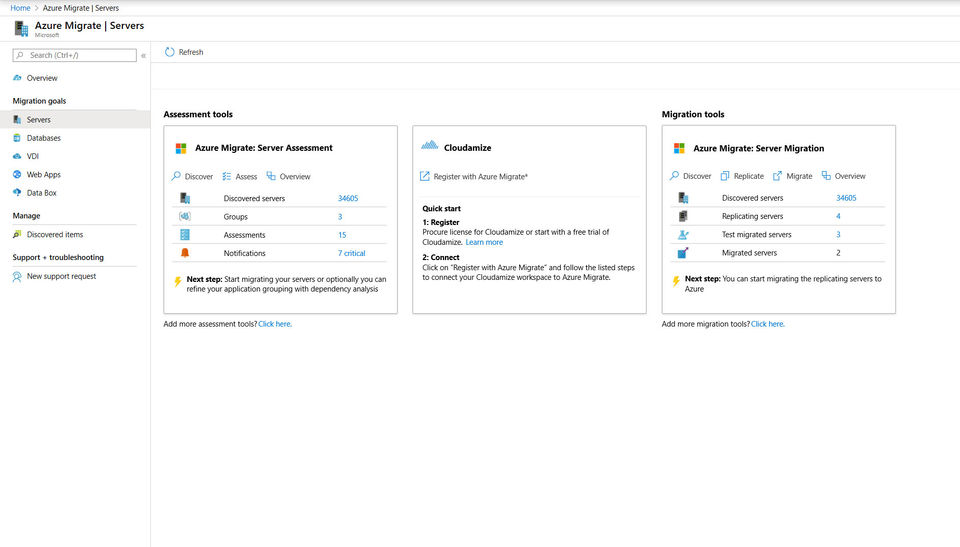Click the Test migrated servers icon
Image resolution: width=960 pixels, height=547 pixels.
point(683,235)
